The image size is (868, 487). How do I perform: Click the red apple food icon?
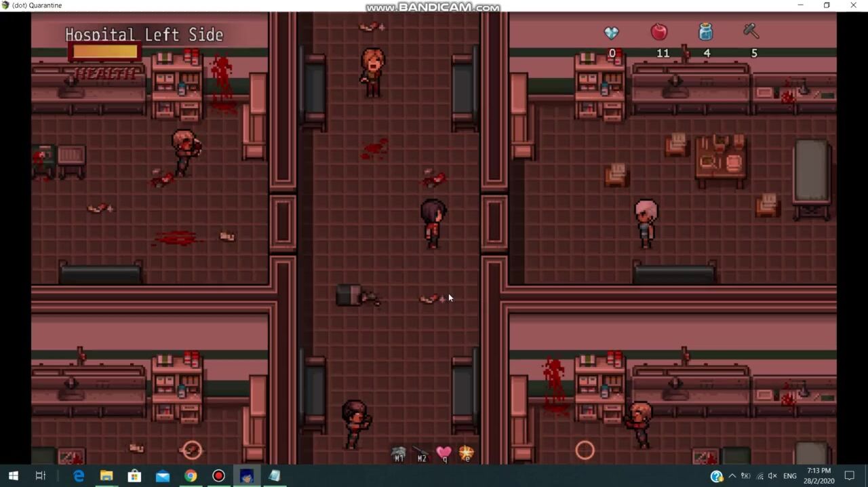point(658,32)
